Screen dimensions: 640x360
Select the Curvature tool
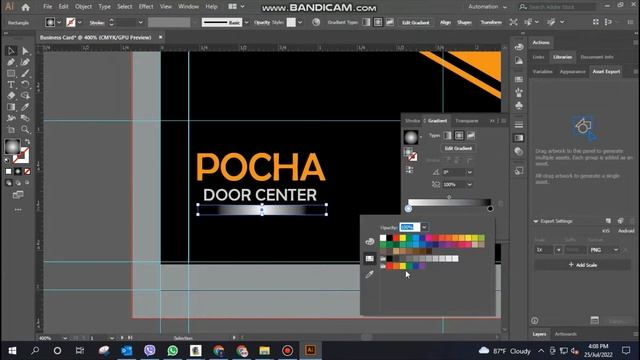(x=25, y=62)
